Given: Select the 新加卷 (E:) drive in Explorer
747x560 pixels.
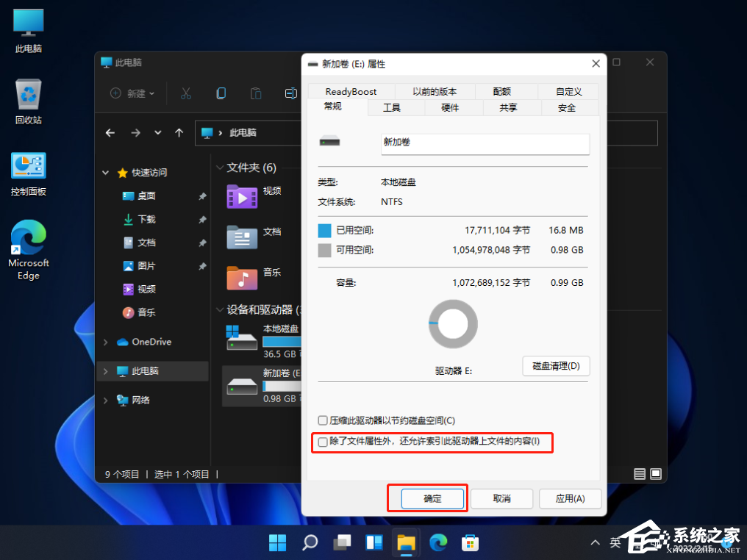Looking at the screenshot, I should [262, 386].
